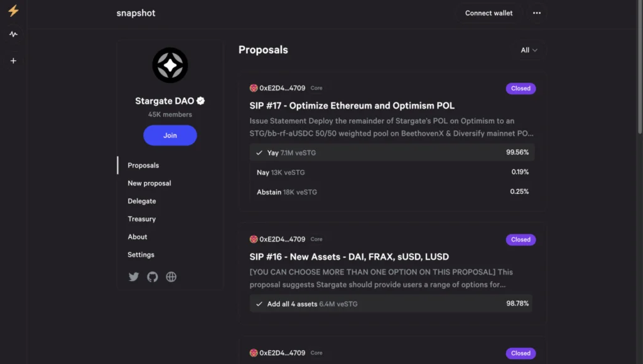643x364 pixels.
Task: Click the Join button
Action: click(170, 136)
